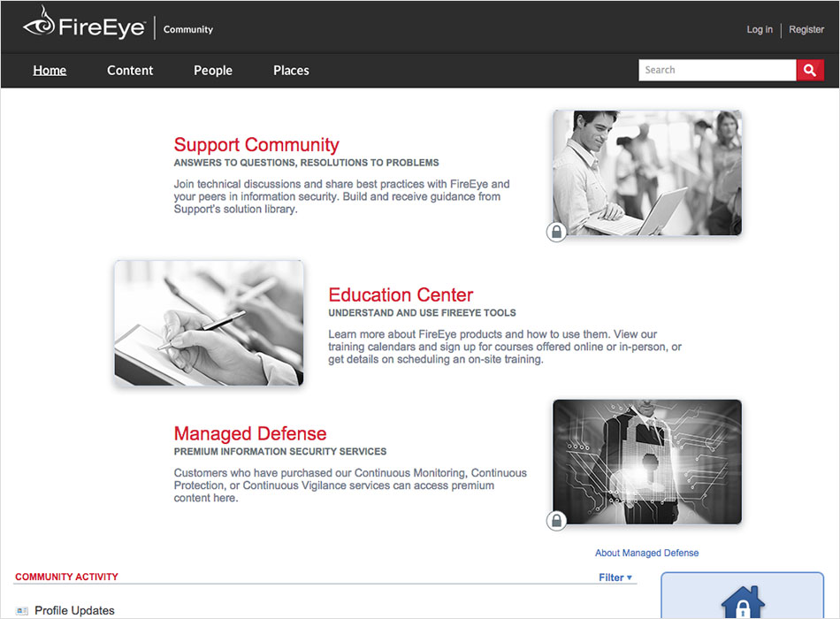Click the Register link

[806, 29]
